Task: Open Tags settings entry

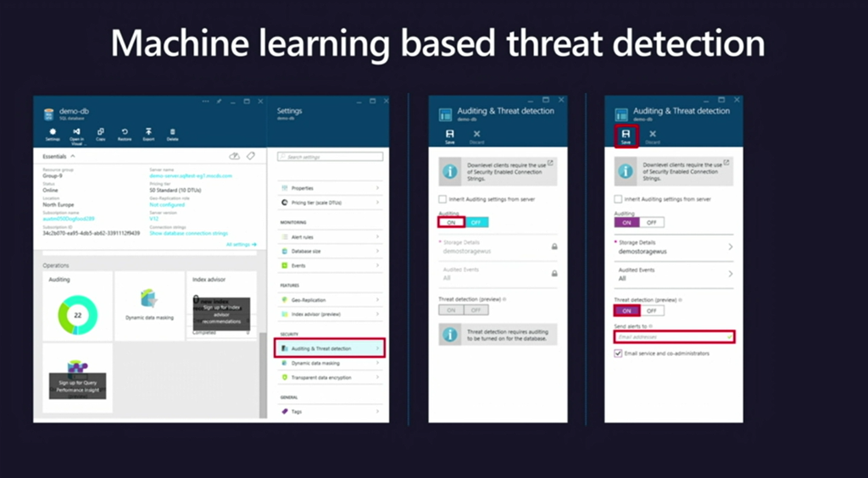Action: tap(331, 412)
